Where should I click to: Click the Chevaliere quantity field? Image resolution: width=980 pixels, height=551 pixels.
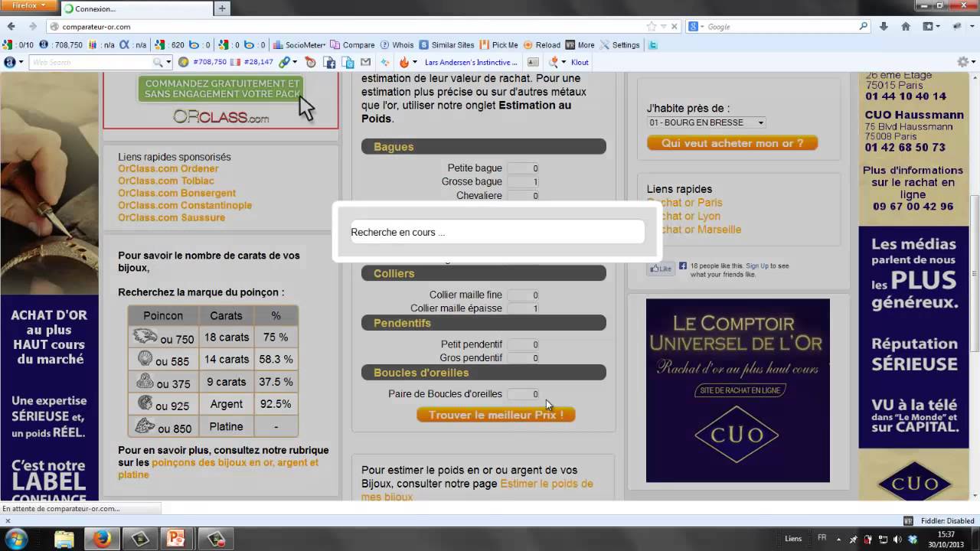523,196
